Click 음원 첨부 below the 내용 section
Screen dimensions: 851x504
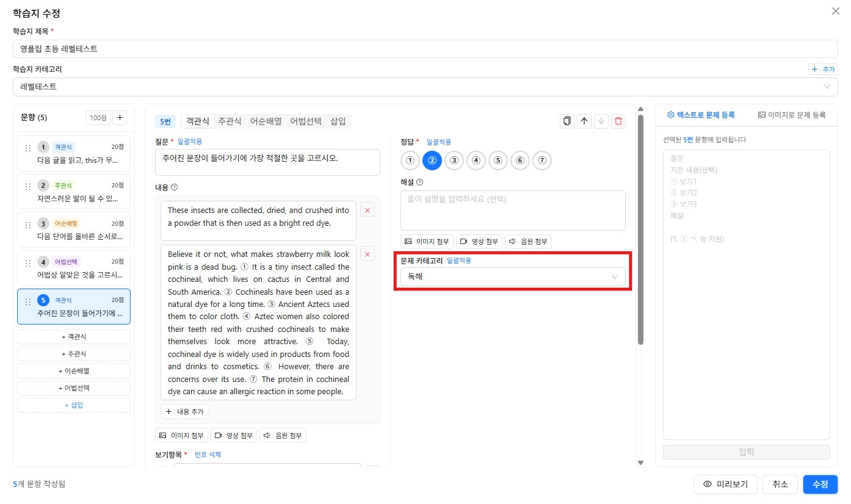(x=283, y=436)
